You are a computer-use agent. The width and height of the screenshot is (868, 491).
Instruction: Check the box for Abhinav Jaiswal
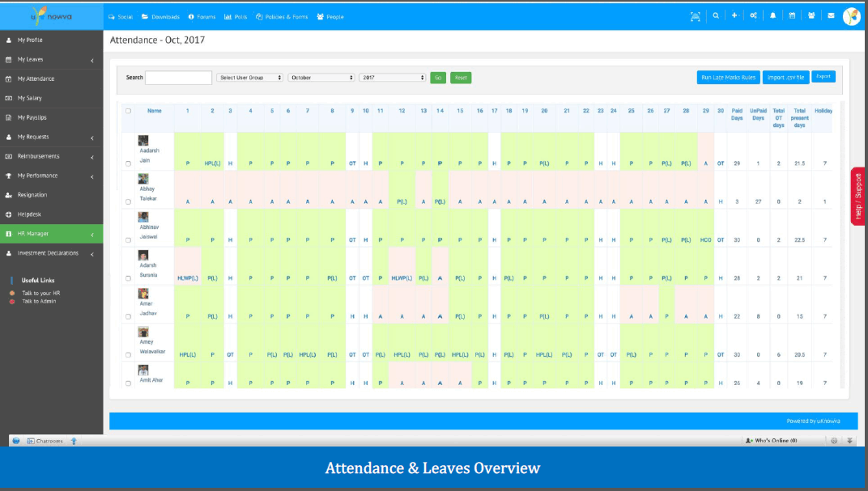pyautogui.click(x=128, y=240)
